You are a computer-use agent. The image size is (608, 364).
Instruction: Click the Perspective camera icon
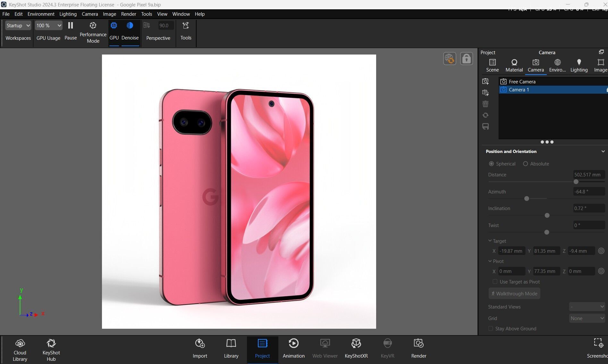[x=147, y=25]
